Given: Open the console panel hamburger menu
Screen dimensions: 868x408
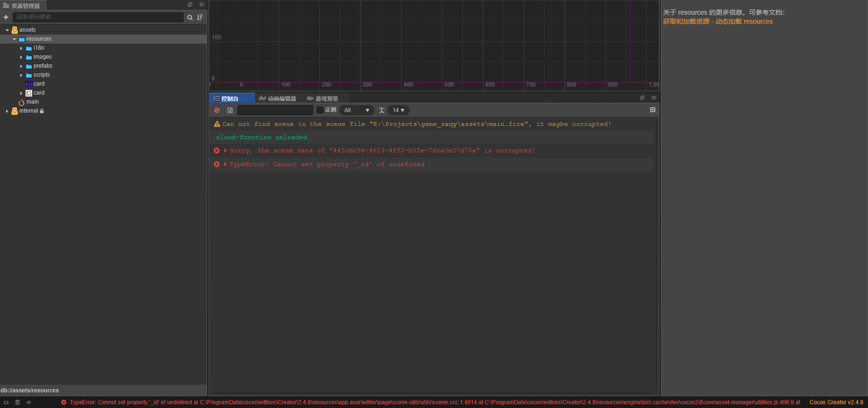Looking at the screenshot, I should point(654,98).
